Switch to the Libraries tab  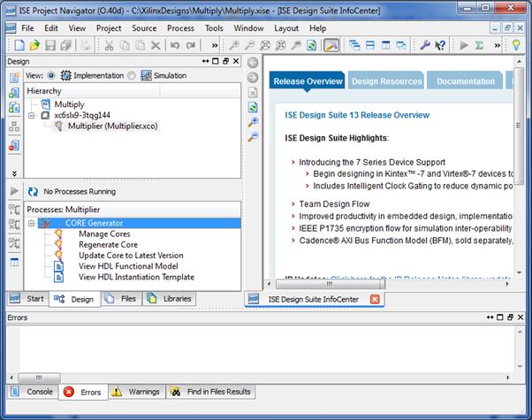[x=170, y=299]
